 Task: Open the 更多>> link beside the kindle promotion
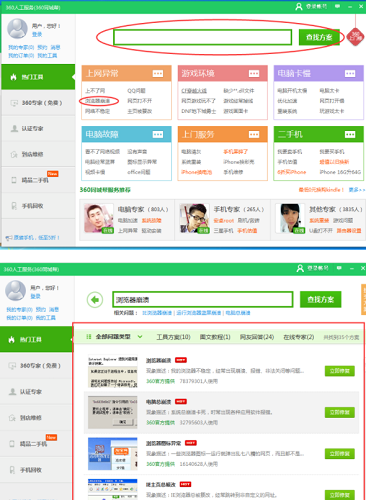[357, 190]
